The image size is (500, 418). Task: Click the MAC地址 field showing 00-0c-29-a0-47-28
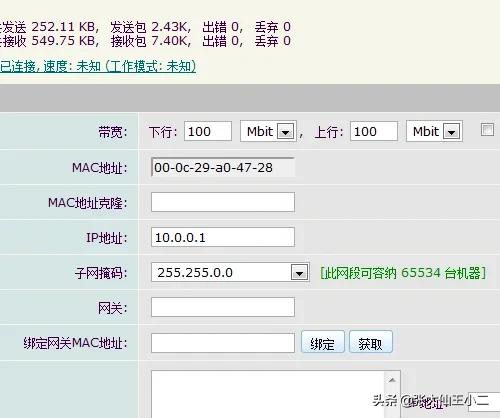[x=223, y=167]
